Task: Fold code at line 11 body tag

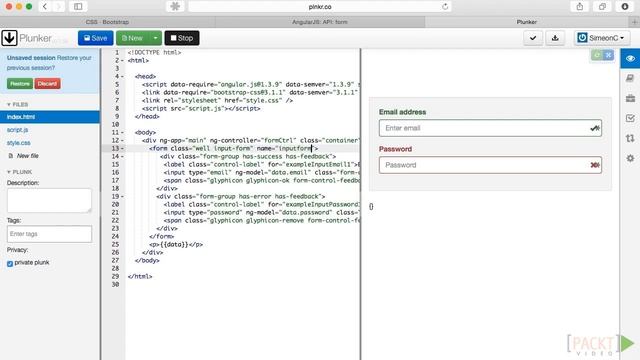Action: pos(122,132)
